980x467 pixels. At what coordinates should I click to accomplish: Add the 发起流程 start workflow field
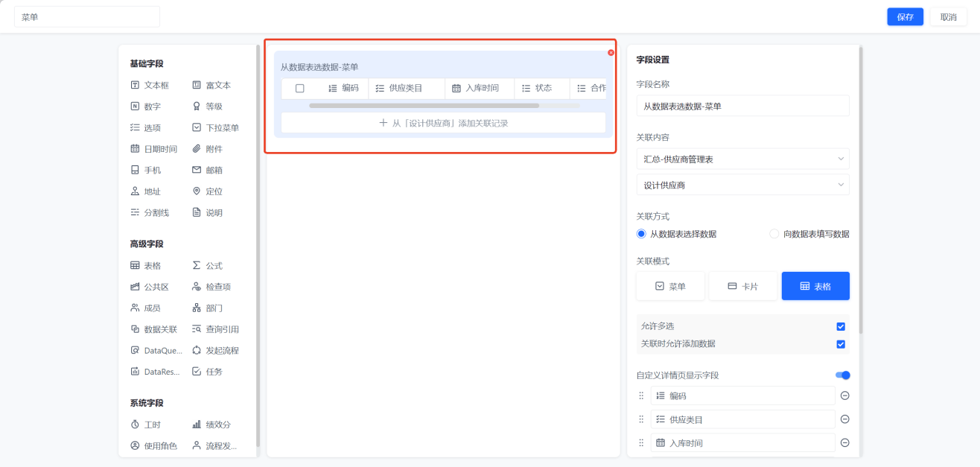point(216,350)
